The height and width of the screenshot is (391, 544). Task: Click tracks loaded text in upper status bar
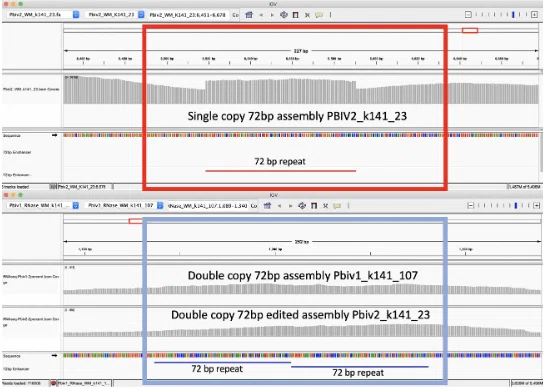click(x=16, y=187)
